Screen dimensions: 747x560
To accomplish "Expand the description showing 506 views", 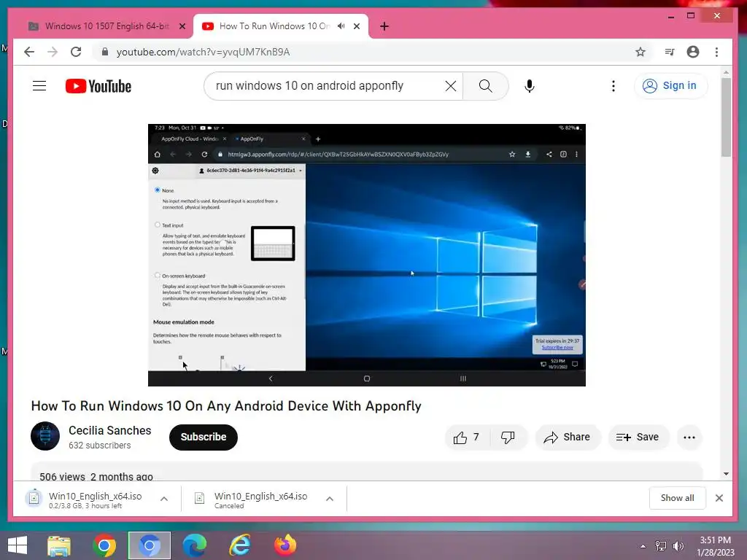I will click(366, 472).
